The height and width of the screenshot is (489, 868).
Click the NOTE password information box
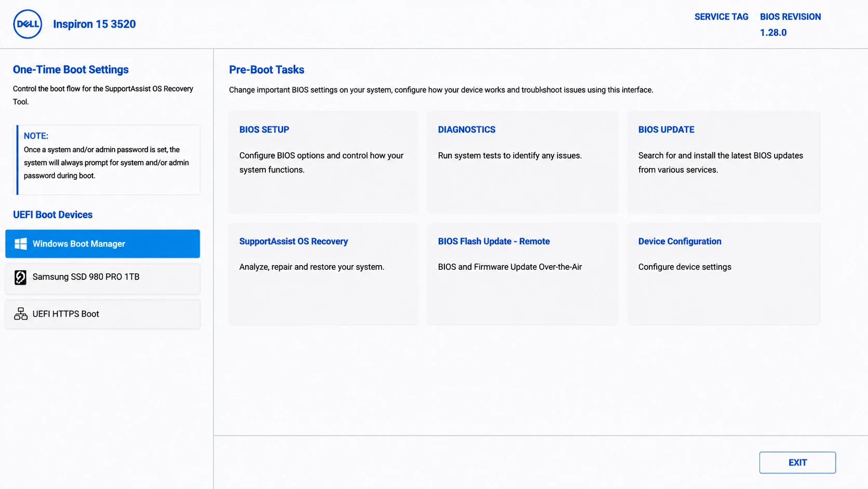pyautogui.click(x=108, y=160)
